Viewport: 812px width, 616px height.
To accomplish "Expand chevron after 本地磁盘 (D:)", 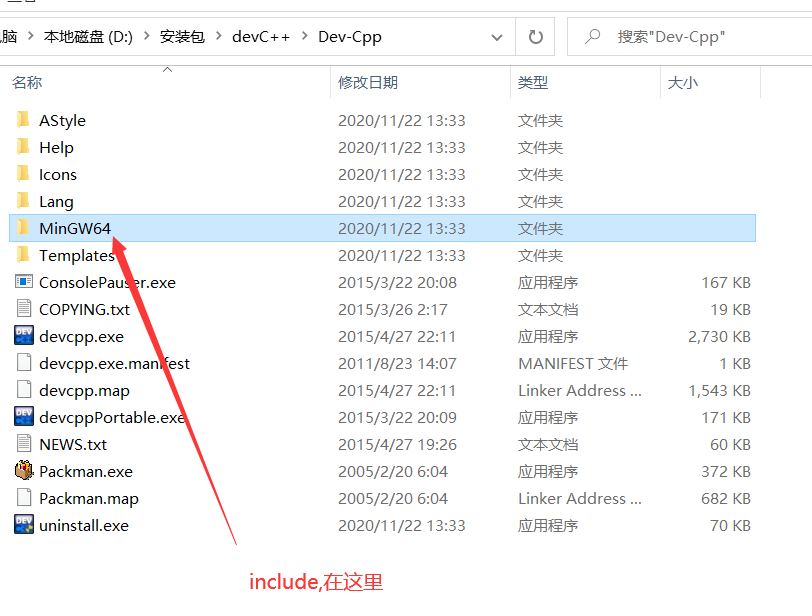I will click(147, 36).
